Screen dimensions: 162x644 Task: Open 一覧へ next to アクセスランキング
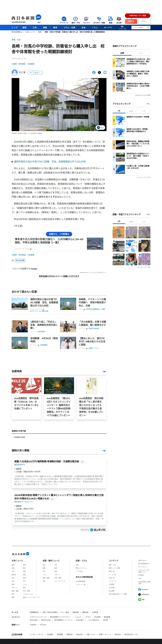click(148, 104)
